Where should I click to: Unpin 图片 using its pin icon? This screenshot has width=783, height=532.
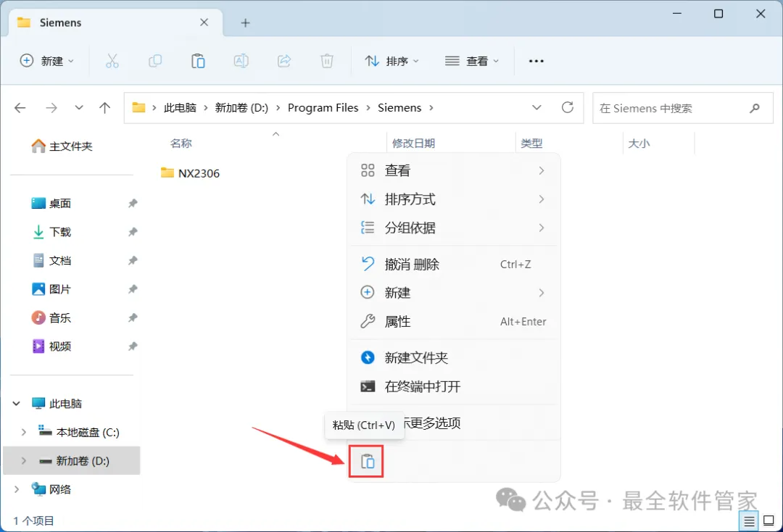(133, 289)
